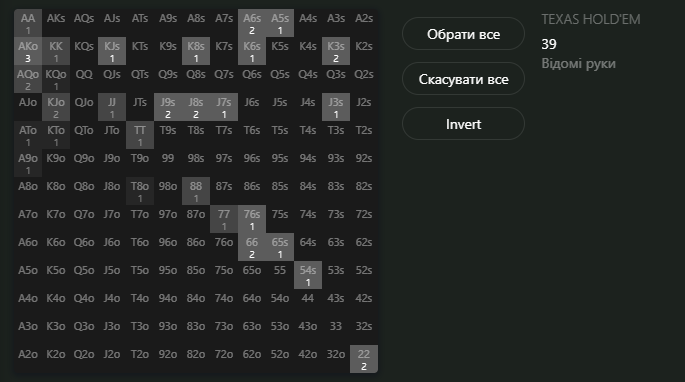Screen dimensions: 685x382
Task: Select the A2o hand cell
Action: click(28, 359)
